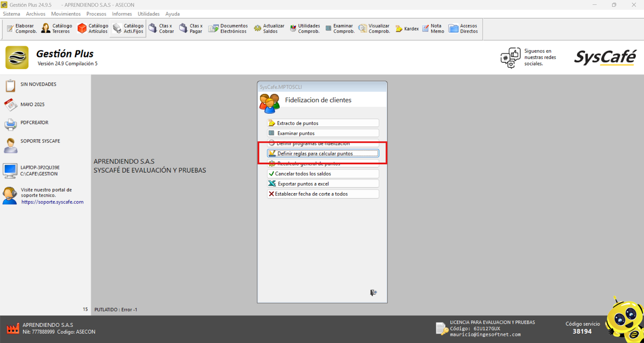Viewport: 644px width, 343px height.
Task: Click the exit door icon in dialog
Action: pos(373,293)
